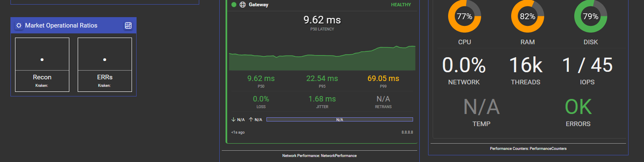Image resolution: width=644 pixels, height=162 pixels.
Task: Click the Gateway latency area chart
Action: 322,58
